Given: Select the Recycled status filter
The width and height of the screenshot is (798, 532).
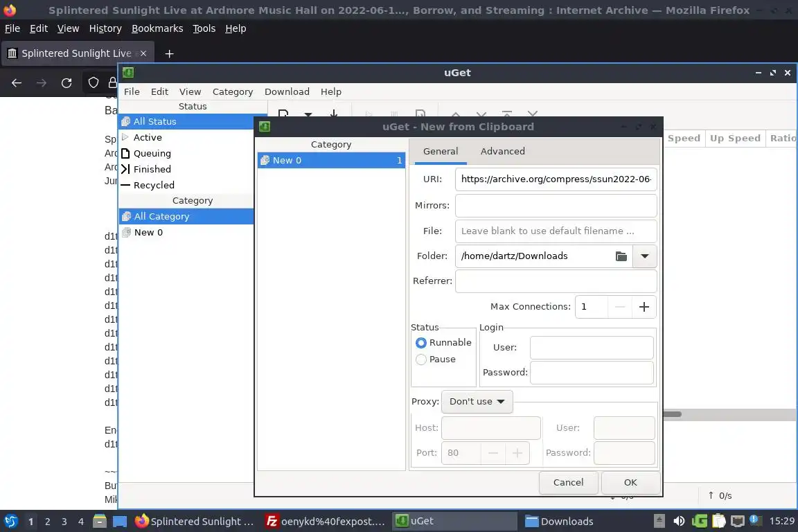Looking at the screenshot, I should tap(186, 186).
